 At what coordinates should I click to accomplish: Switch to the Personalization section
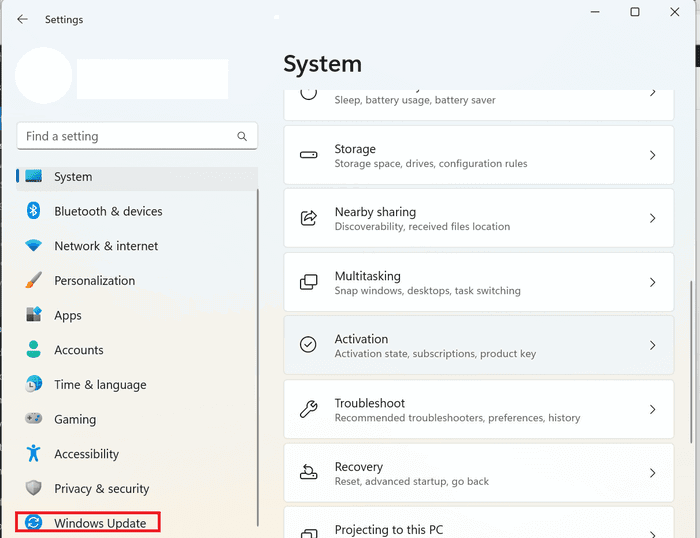(x=136, y=280)
